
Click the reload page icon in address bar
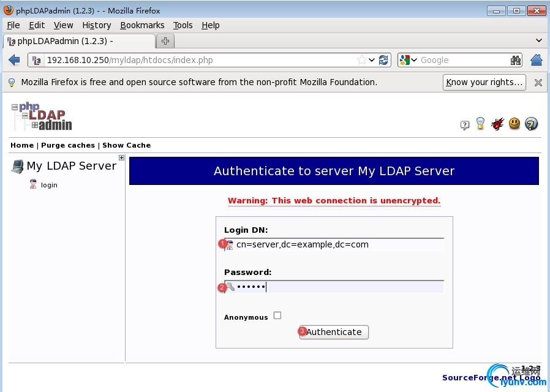tap(384, 60)
